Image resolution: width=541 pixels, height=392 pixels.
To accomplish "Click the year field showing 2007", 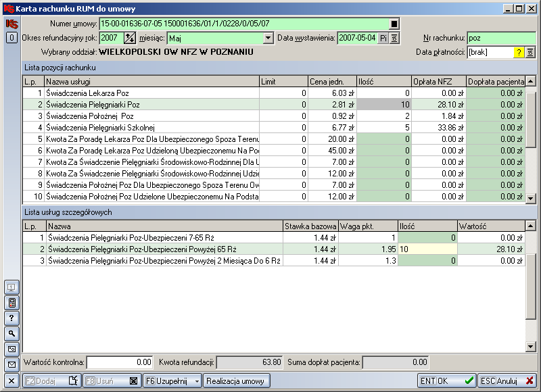I will point(112,38).
